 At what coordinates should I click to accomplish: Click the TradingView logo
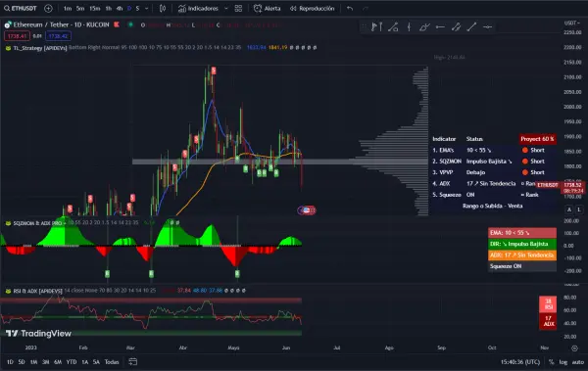pos(38,333)
